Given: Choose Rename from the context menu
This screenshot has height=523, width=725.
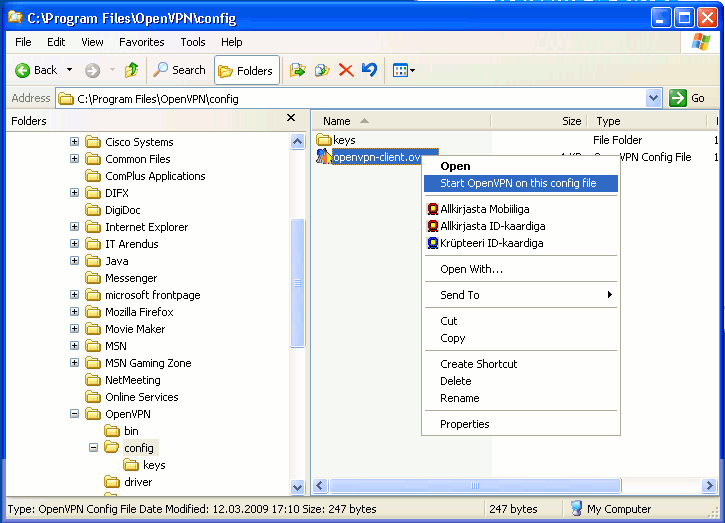Looking at the screenshot, I should tap(521, 398).
